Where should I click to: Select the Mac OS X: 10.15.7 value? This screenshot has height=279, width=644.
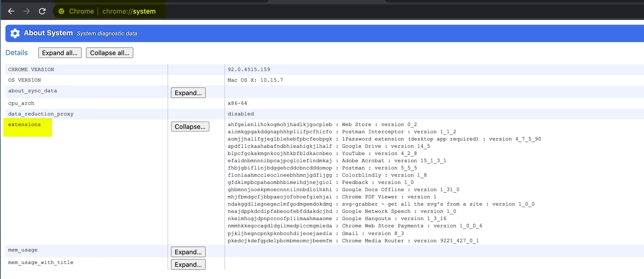pos(255,80)
